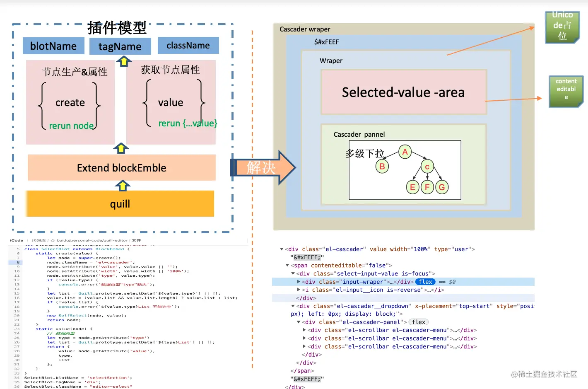Select tree node B in the cascader diagram
The image size is (588, 389).
click(x=382, y=167)
